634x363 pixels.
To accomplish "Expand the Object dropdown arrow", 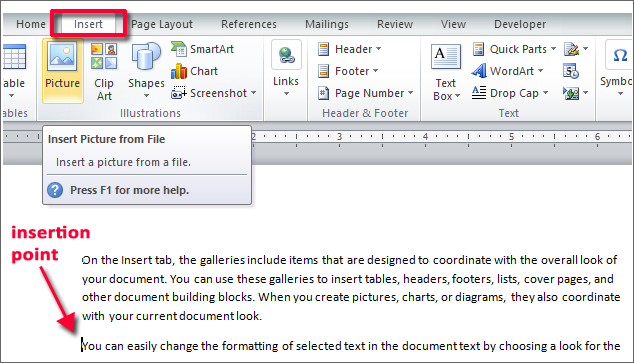I will click(x=585, y=93).
